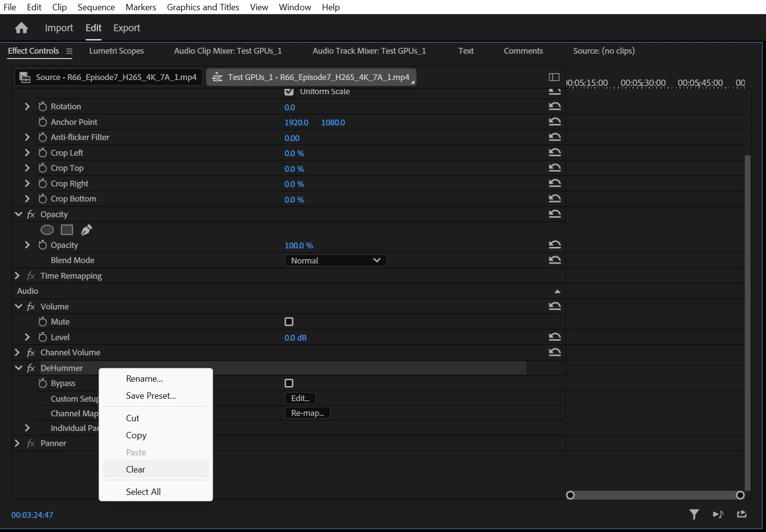Screen dimensions: 766x532
Task: Show or hide timeline view icon
Action: [x=554, y=77]
